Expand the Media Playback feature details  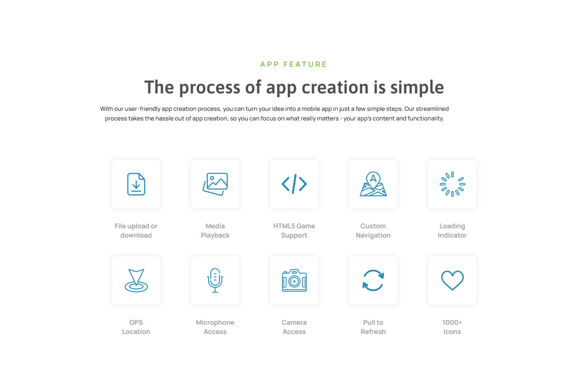pos(215,184)
